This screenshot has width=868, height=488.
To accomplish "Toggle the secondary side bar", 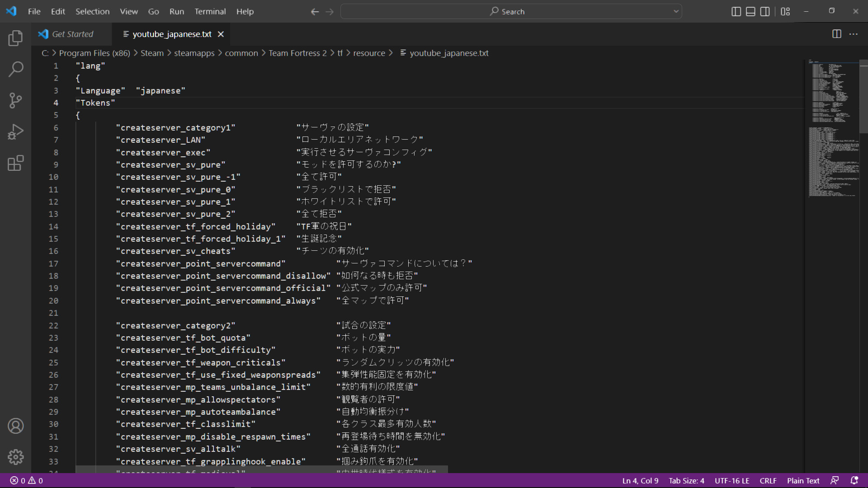I will pos(765,11).
